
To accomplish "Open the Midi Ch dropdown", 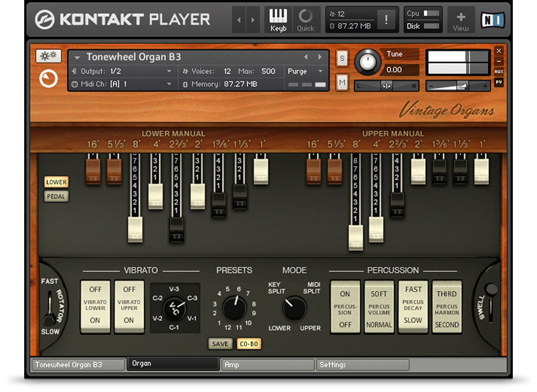I will click(122, 84).
